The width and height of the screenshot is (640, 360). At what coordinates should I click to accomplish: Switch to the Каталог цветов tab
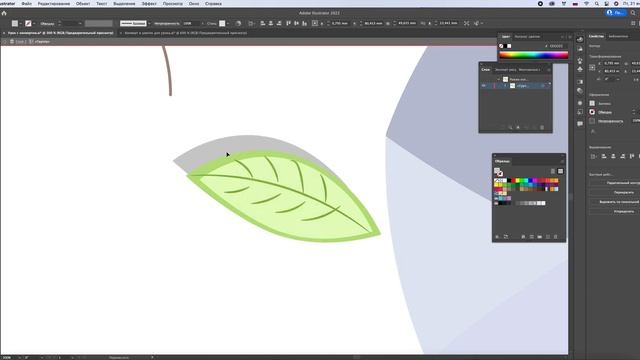pyautogui.click(x=527, y=37)
